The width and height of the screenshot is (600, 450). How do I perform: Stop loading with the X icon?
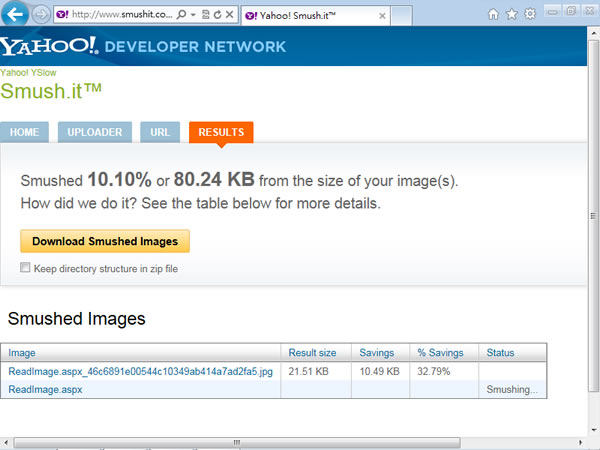[230, 15]
